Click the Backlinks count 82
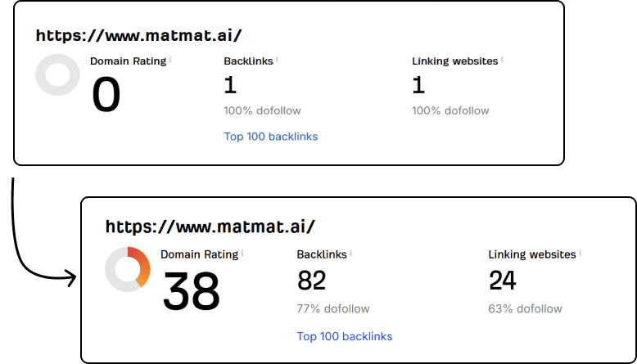 (311, 281)
